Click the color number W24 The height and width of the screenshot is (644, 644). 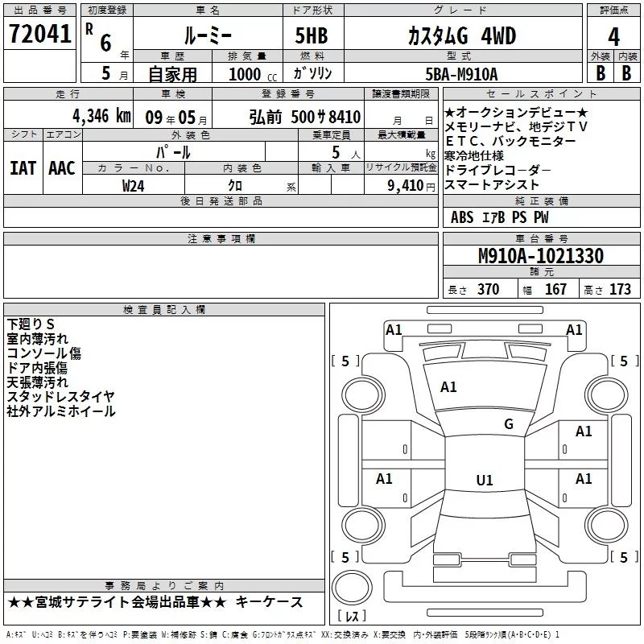click(x=133, y=186)
